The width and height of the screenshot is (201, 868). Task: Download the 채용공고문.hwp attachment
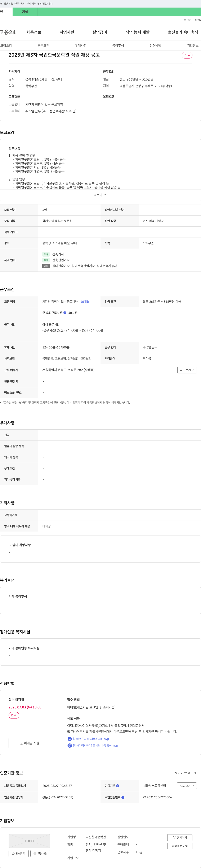91,739
